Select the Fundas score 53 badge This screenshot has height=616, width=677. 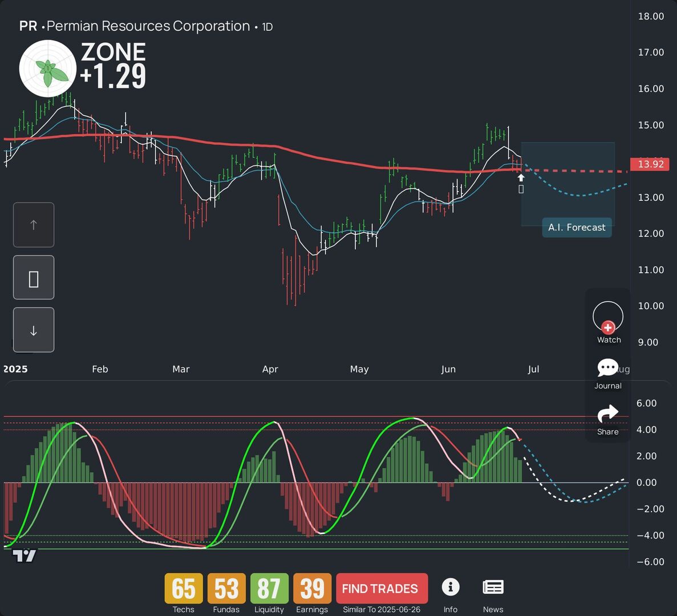226,589
